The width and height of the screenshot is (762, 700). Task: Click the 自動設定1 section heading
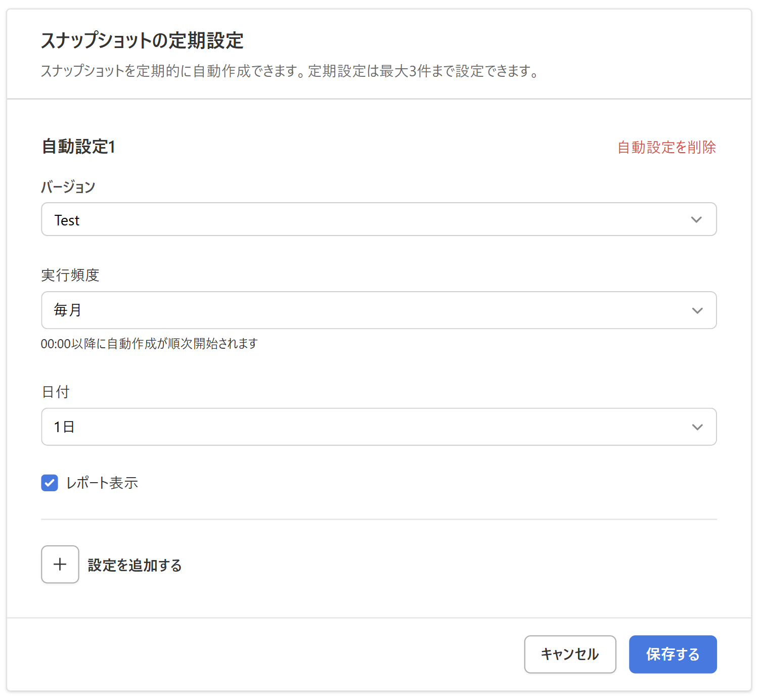click(78, 147)
